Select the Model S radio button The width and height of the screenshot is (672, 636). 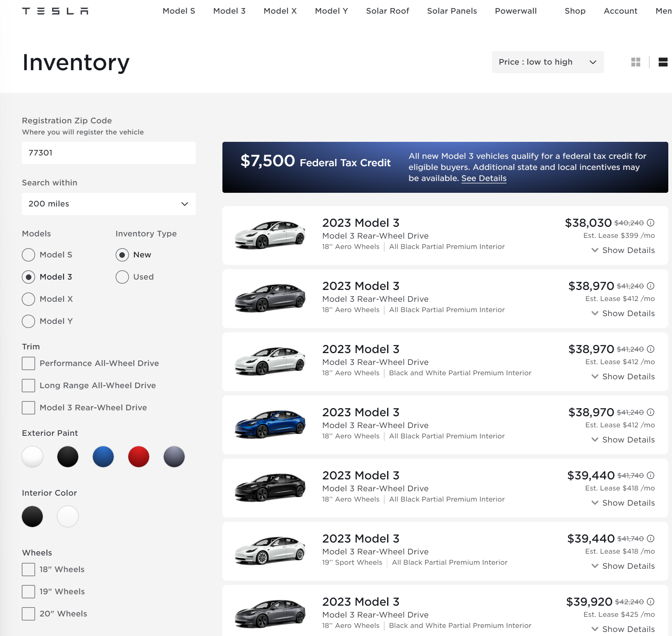click(x=28, y=255)
